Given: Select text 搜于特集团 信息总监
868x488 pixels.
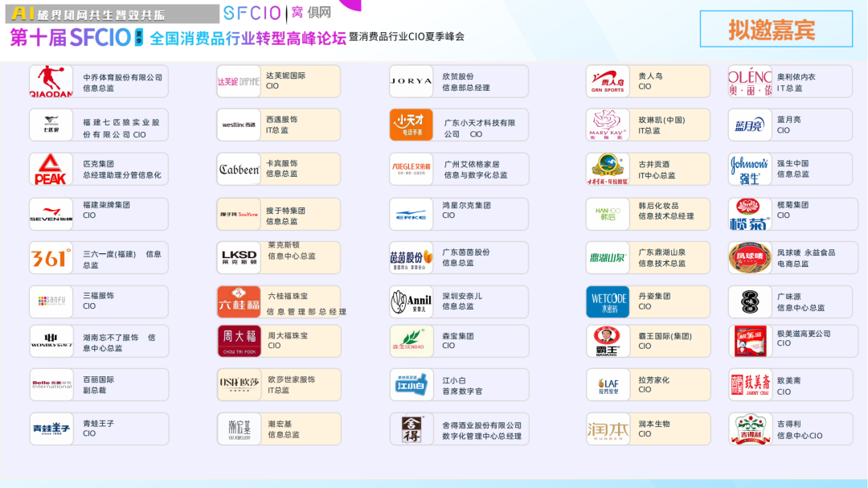Looking at the screenshot, I should pos(285,216).
